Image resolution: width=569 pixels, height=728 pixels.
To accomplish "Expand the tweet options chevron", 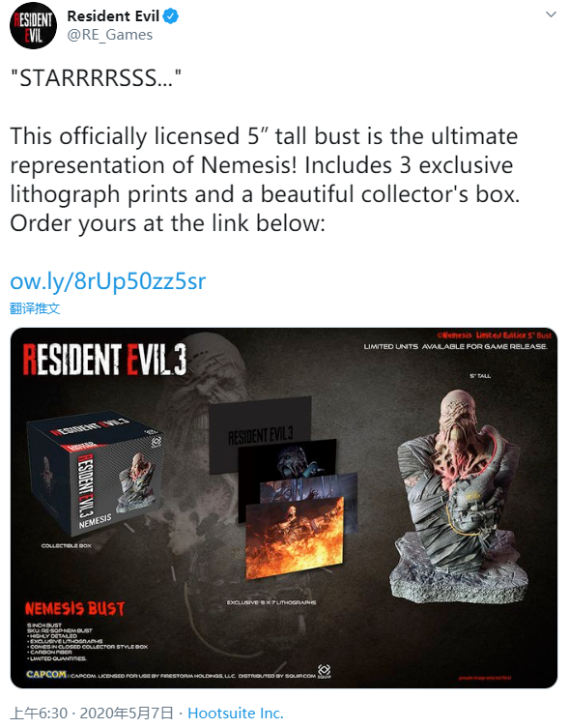I will click(x=551, y=15).
